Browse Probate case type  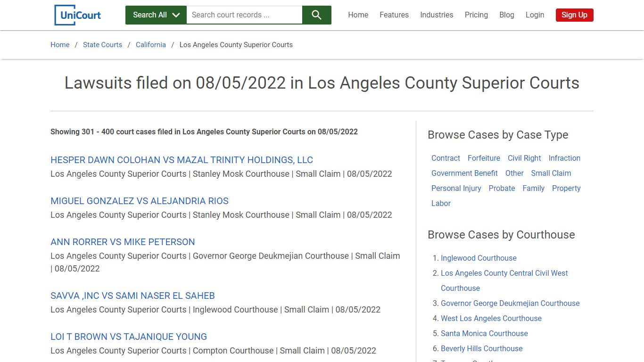(x=502, y=189)
